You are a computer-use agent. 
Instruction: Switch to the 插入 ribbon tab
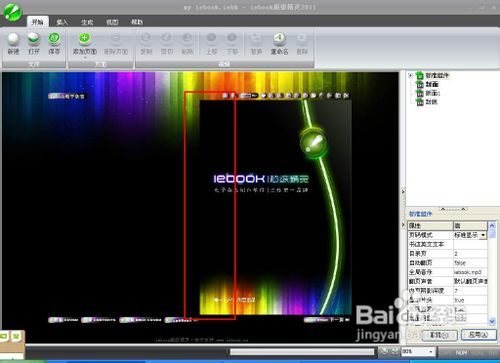tap(62, 22)
